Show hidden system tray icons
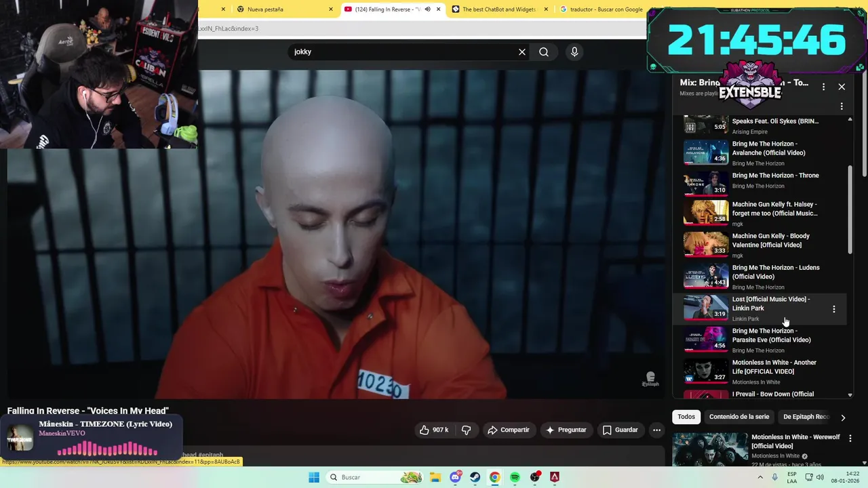The width and height of the screenshot is (868, 488). coord(760,477)
